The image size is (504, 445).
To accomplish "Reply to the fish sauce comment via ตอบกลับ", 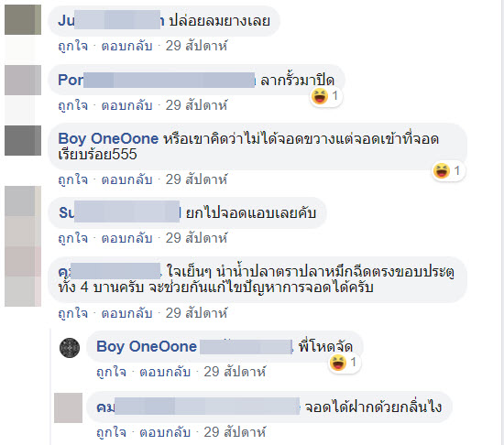I will pos(126,313).
